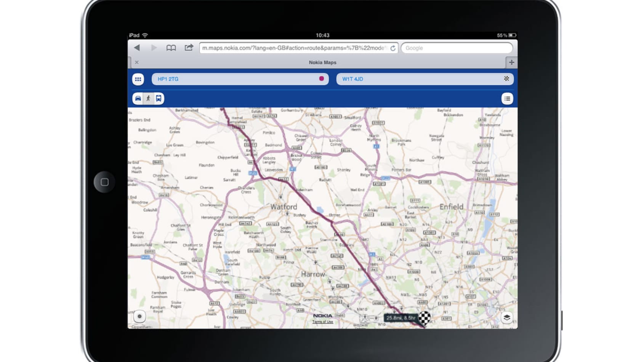The height and width of the screenshot is (362, 644).
Task: Open the map layers selector
Action: [x=506, y=317]
